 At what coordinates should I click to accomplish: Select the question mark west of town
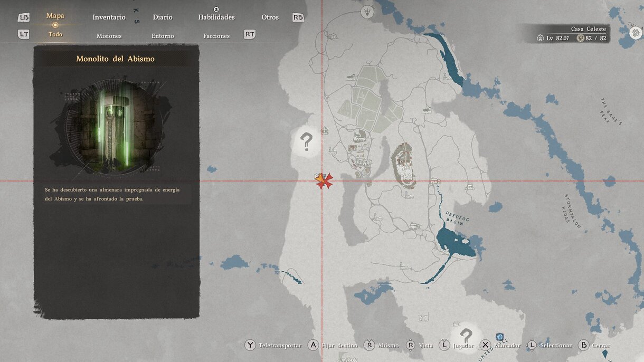coord(306,141)
